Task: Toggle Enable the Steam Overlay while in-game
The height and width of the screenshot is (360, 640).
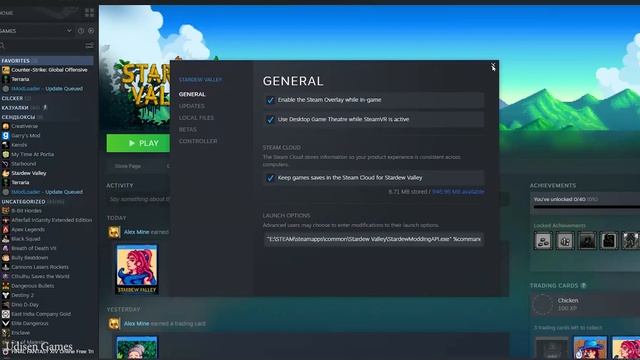Action: pyautogui.click(x=270, y=100)
